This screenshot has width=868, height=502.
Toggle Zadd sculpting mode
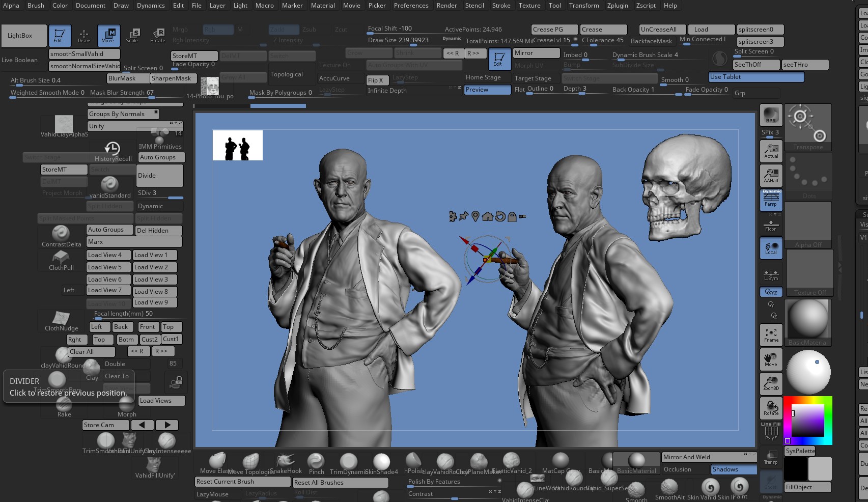click(284, 29)
